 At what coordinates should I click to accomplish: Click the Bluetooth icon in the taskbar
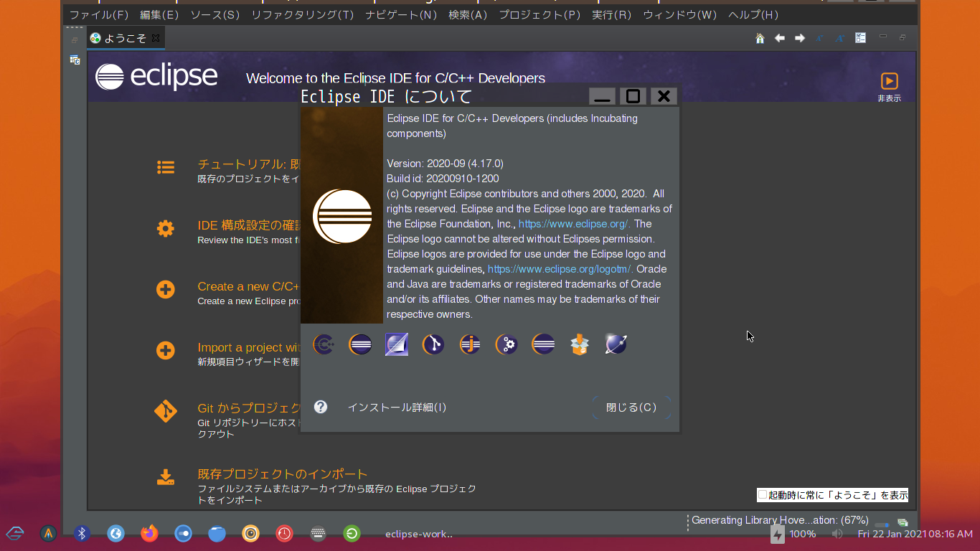82,533
